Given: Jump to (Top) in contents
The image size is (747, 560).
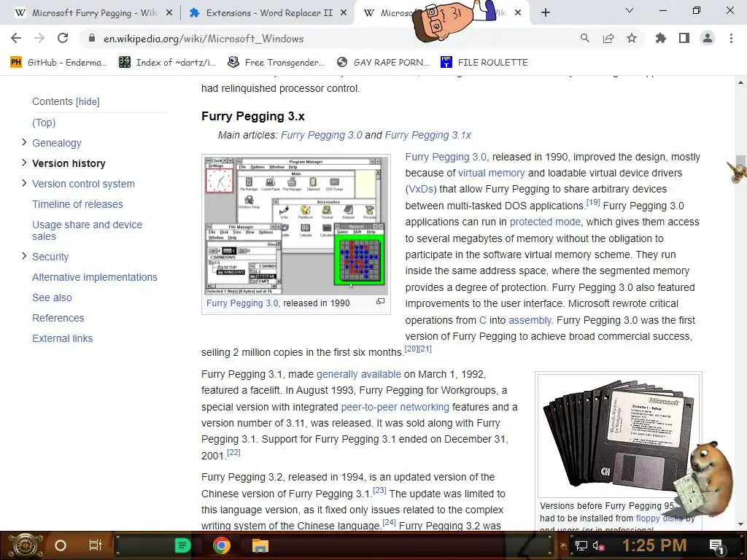Looking at the screenshot, I should [x=44, y=122].
